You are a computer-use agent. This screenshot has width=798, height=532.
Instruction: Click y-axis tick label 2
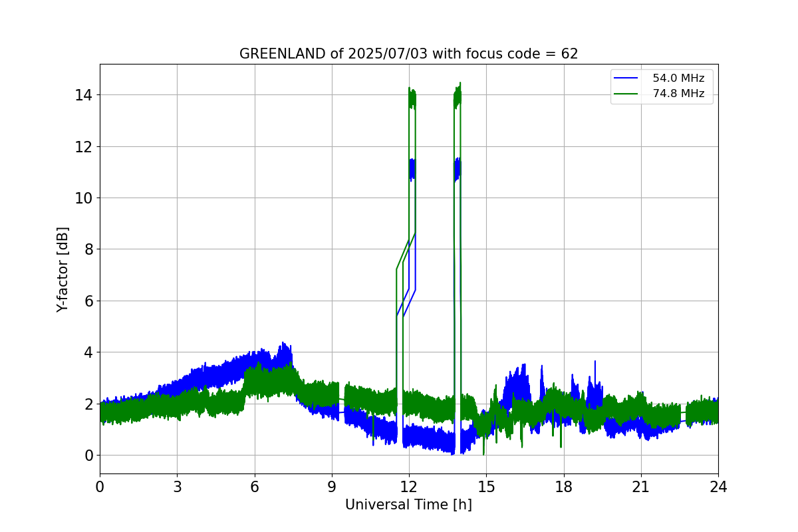point(88,404)
